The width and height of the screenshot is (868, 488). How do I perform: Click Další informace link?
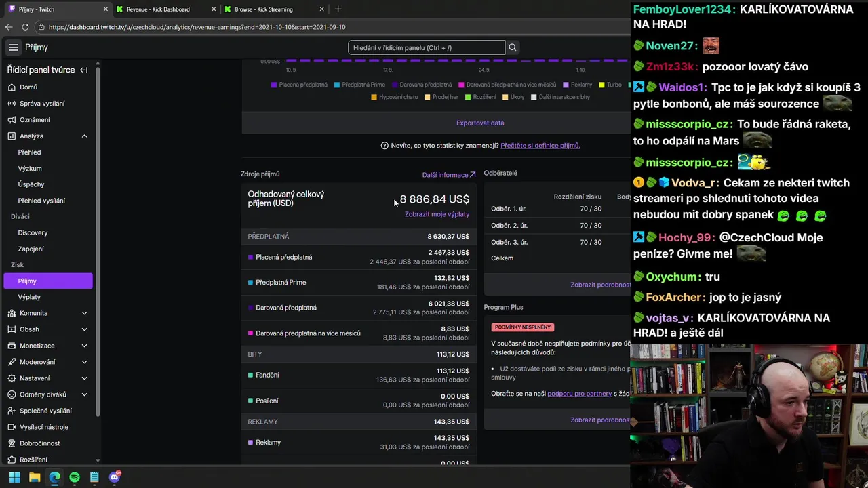449,175
